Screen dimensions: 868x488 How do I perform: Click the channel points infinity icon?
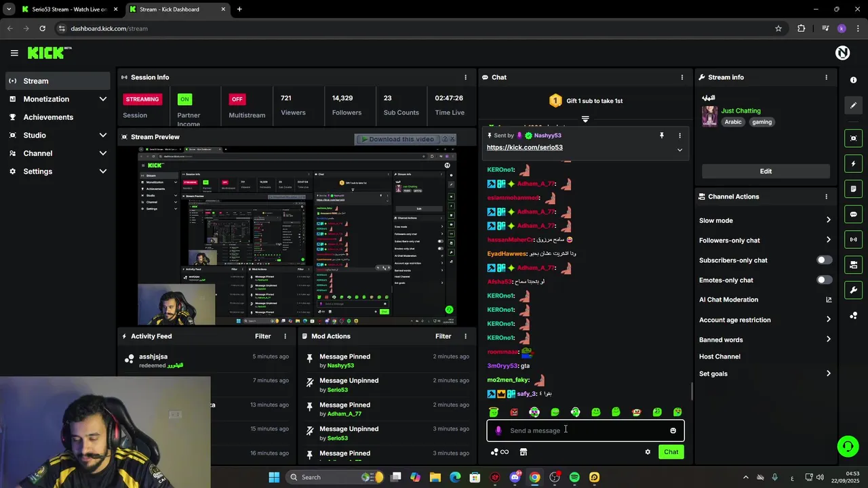pyautogui.click(x=500, y=452)
